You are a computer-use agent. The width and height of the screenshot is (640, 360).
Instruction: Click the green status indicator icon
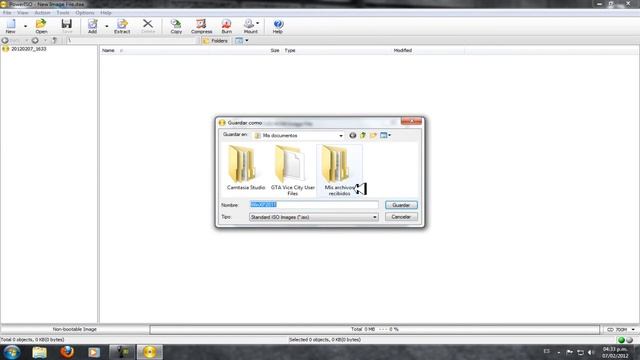click(x=621, y=340)
